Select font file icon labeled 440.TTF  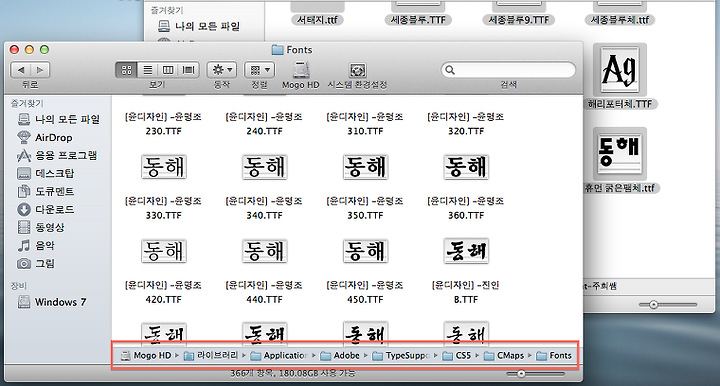click(264, 251)
